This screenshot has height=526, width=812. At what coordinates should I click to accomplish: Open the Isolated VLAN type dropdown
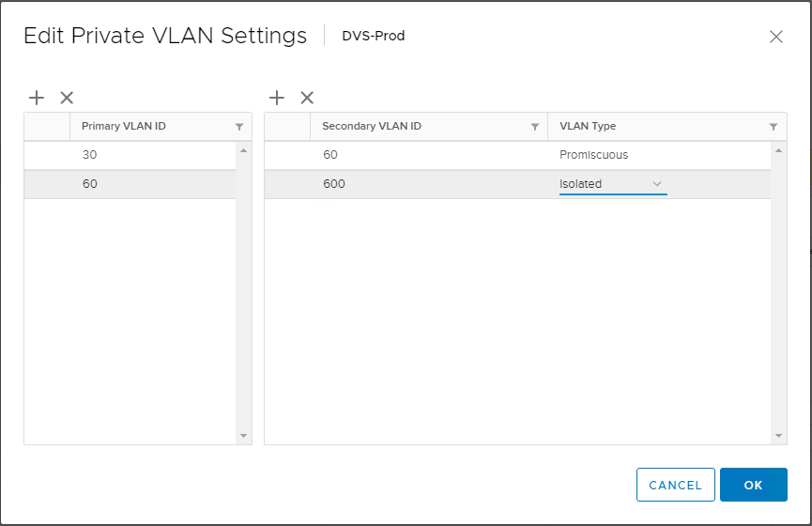click(613, 184)
